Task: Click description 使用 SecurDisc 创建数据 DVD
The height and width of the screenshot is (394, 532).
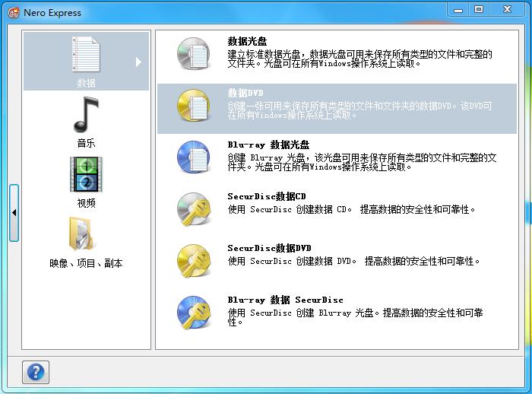Action: coord(353,261)
